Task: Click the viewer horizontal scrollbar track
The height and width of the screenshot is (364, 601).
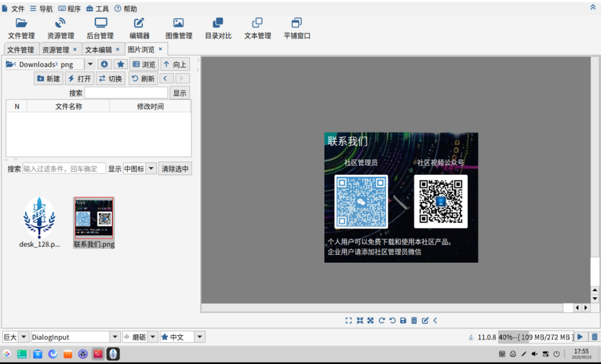Action: click(382, 308)
